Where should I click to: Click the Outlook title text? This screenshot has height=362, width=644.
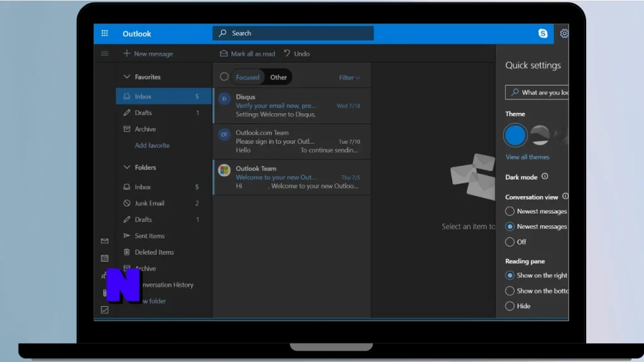point(136,34)
